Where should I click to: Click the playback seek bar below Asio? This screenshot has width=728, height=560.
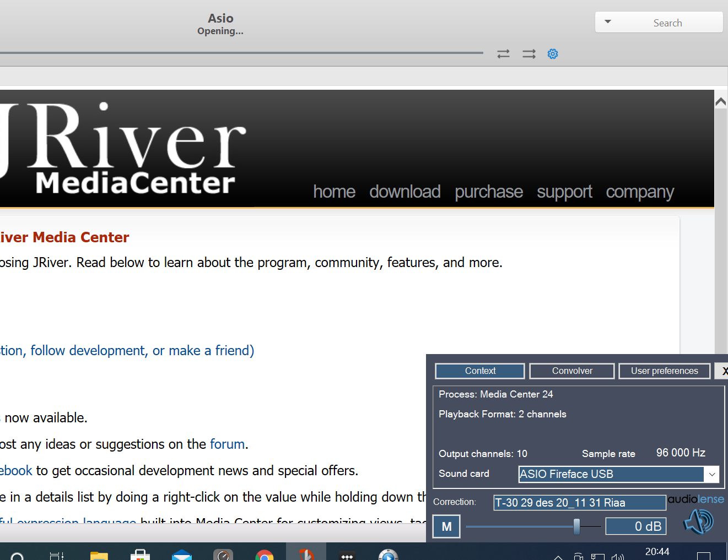point(241,53)
